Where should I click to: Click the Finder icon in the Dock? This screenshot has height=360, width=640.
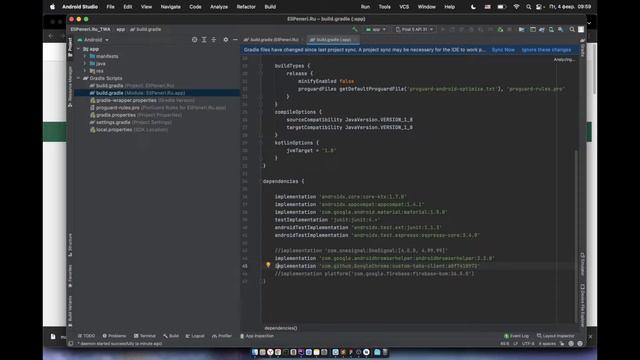tap(255, 352)
